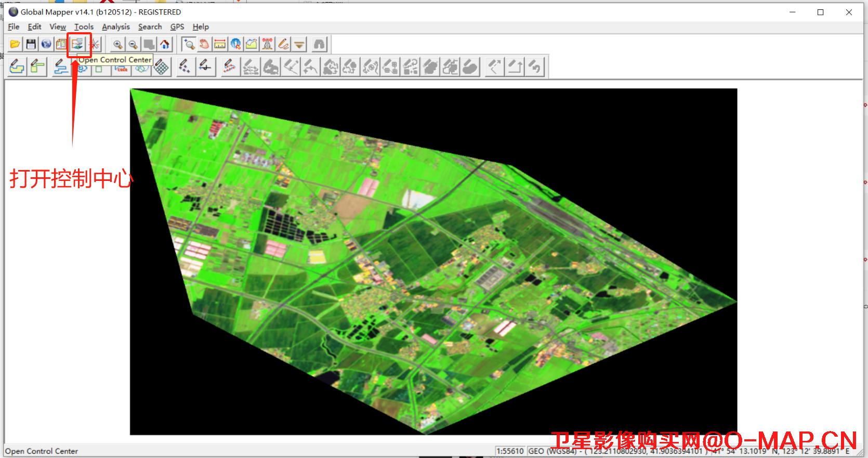Click the Zoom Out magnifier icon
This screenshot has width=868, height=458.
tap(134, 45)
